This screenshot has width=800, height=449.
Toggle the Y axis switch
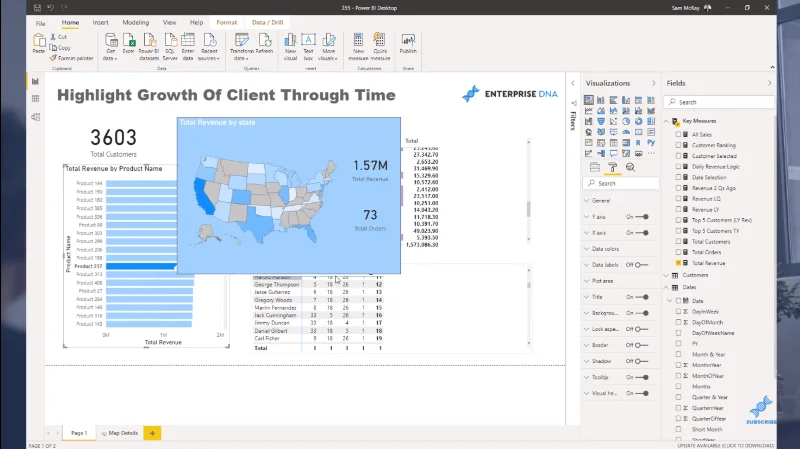pos(644,217)
